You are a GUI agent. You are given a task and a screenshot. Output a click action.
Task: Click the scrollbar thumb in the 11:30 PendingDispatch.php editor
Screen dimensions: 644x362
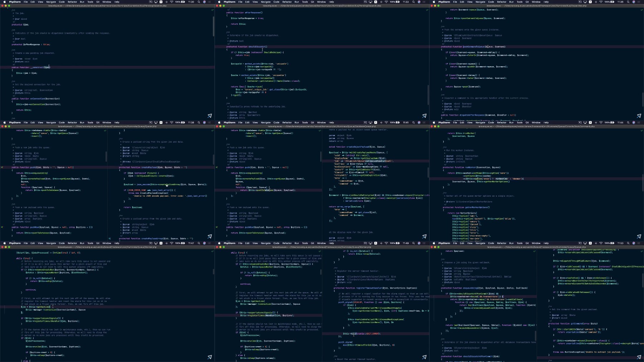pos(214,26)
